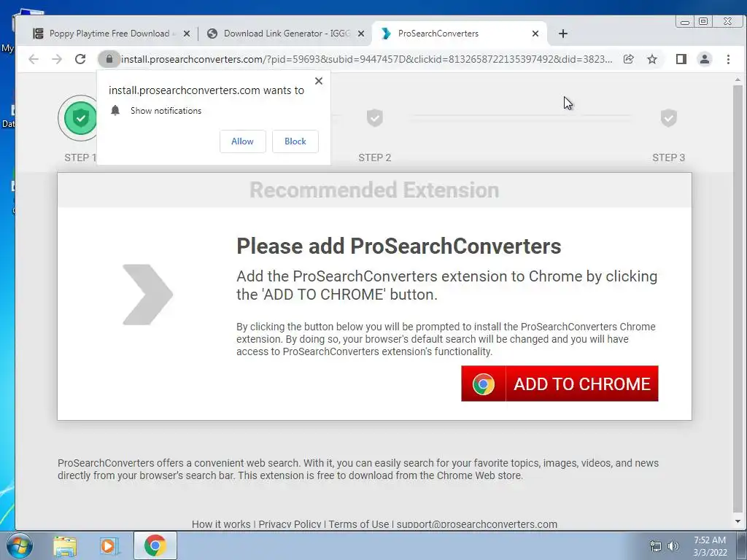The image size is (747, 560).
Task: Block notifications from this site
Action: tap(295, 141)
